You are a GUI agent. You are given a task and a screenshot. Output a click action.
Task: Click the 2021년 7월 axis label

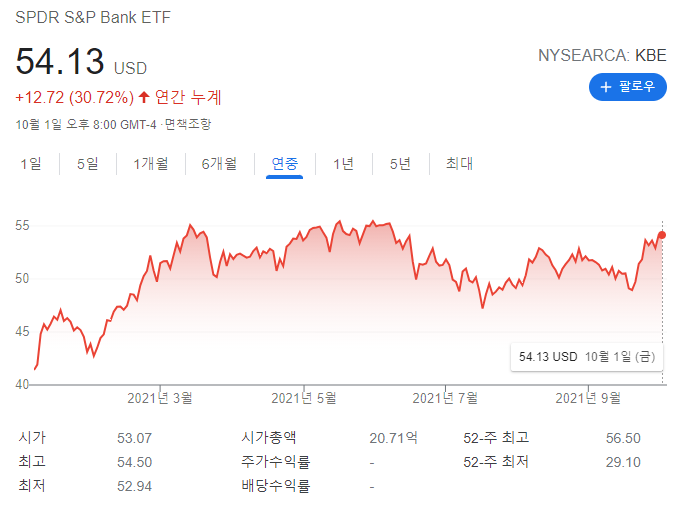click(445, 397)
